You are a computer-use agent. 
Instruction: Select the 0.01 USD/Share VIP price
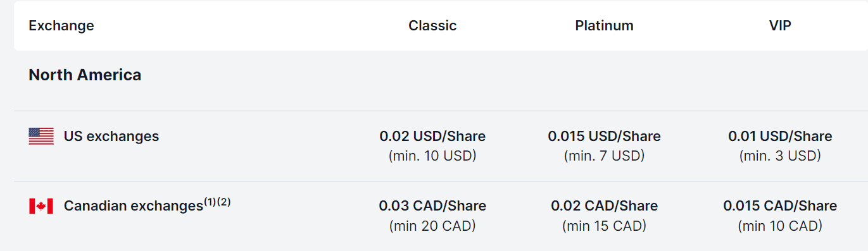(x=780, y=137)
